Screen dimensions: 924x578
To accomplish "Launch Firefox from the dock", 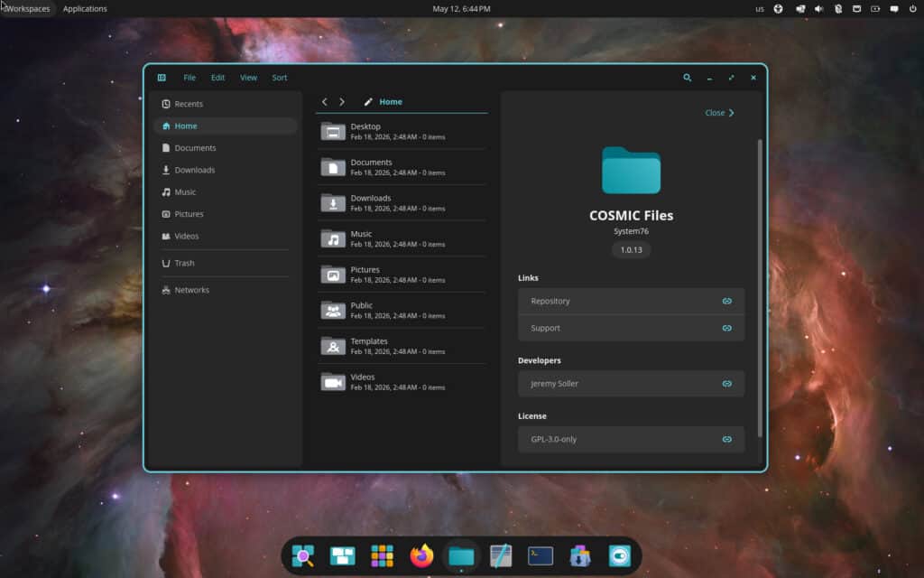I will click(x=421, y=555).
